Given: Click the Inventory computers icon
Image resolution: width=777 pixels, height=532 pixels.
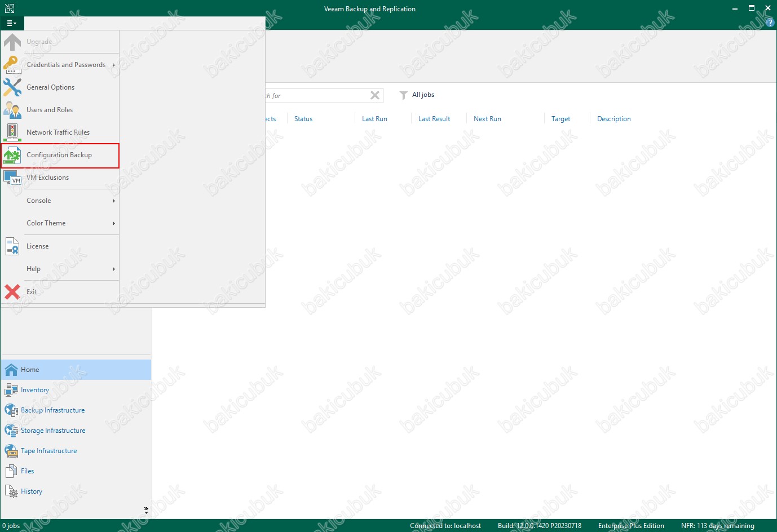Looking at the screenshot, I should pos(11,390).
